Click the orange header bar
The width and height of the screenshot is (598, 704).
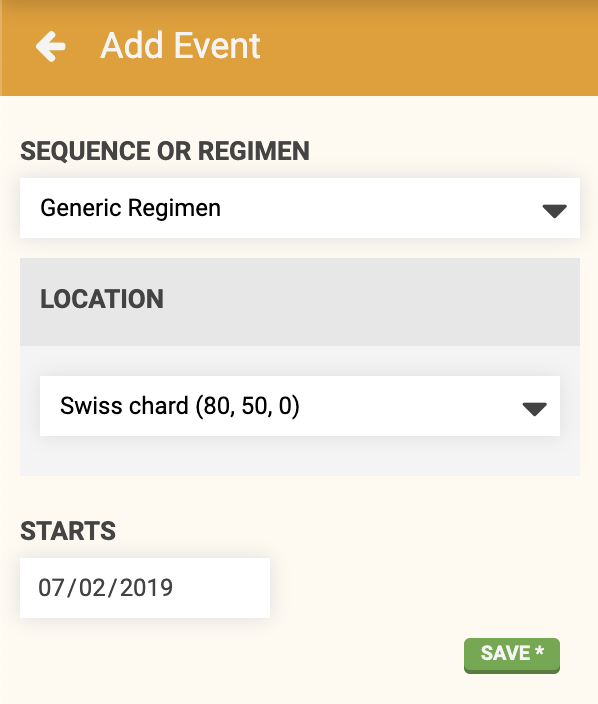pos(404,48)
